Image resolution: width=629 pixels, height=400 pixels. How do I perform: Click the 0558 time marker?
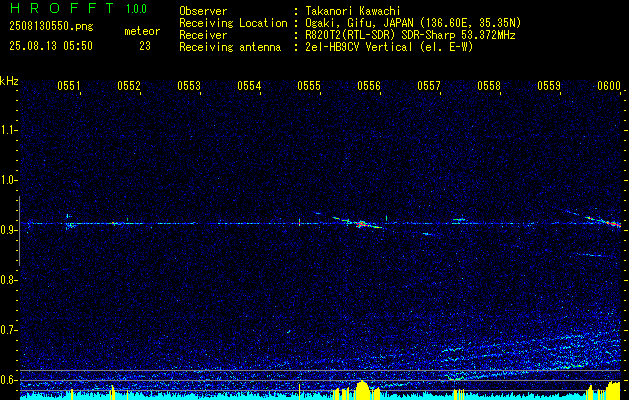489,85
